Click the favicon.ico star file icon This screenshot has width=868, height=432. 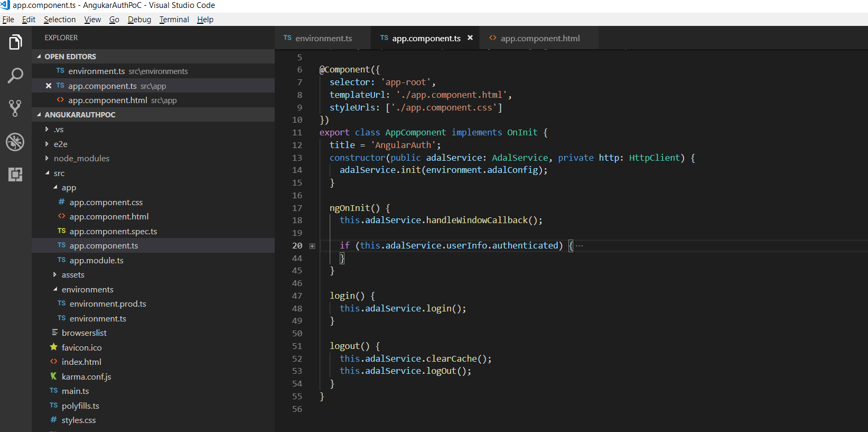click(x=54, y=347)
